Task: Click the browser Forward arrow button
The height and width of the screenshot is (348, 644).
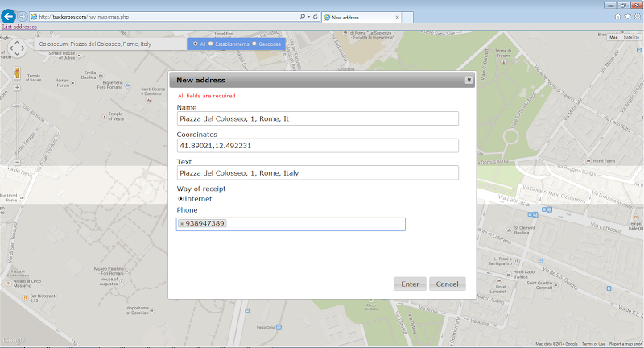Action: [23, 17]
